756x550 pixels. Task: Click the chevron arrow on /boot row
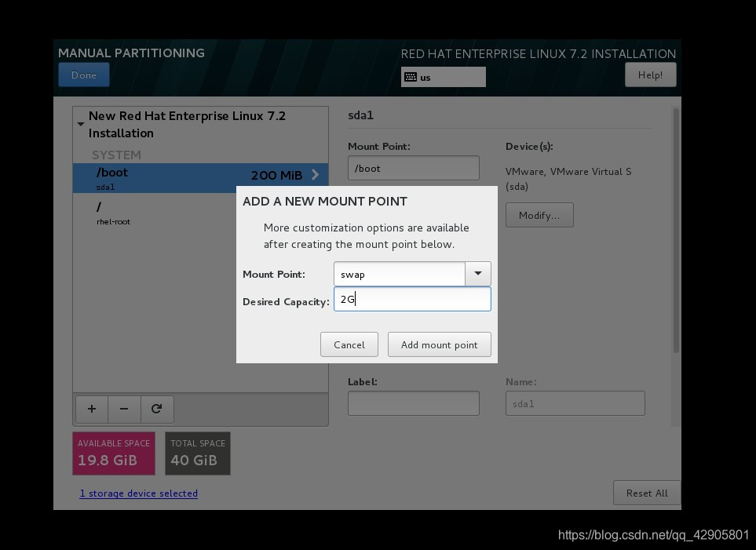[x=316, y=174]
